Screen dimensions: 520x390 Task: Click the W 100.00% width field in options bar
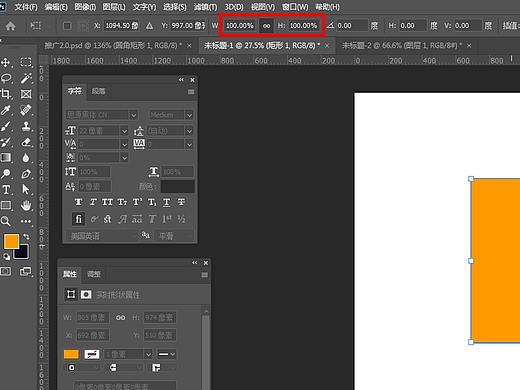pos(240,26)
